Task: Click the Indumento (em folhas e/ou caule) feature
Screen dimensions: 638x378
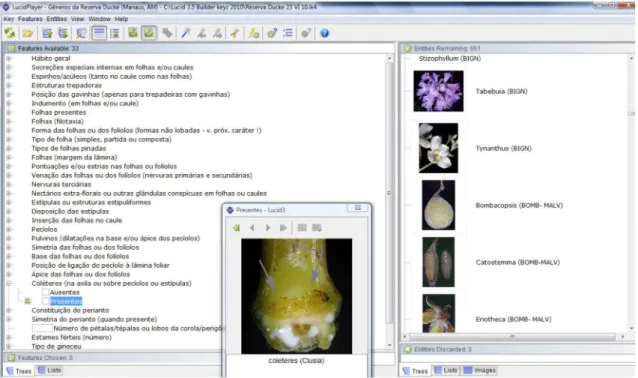Action: click(85, 103)
